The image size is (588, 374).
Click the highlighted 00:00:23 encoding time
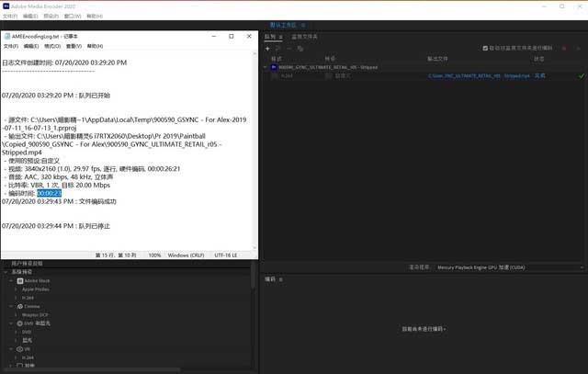click(49, 193)
